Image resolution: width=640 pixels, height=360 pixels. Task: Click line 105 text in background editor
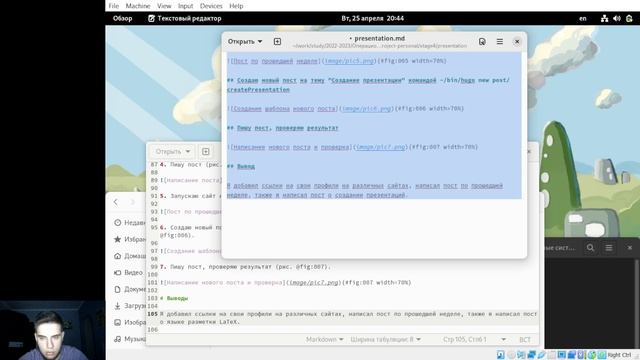[349, 318]
